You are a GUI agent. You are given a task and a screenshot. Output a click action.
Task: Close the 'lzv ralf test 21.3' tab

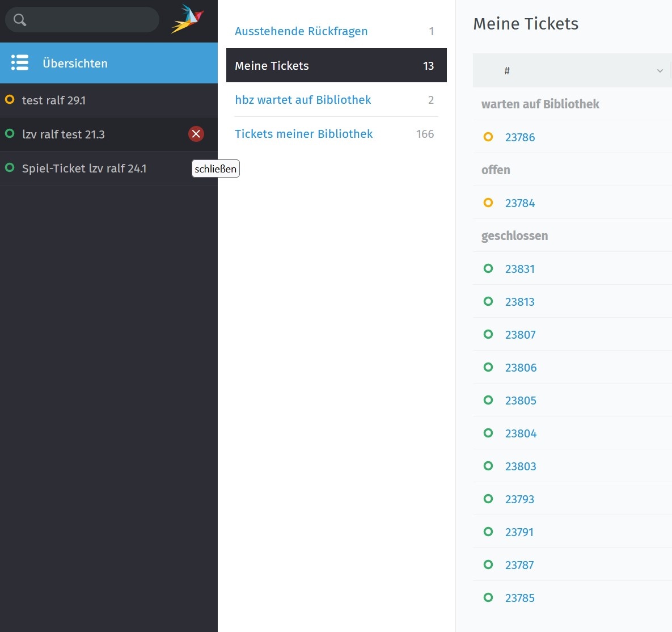point(196,134)
